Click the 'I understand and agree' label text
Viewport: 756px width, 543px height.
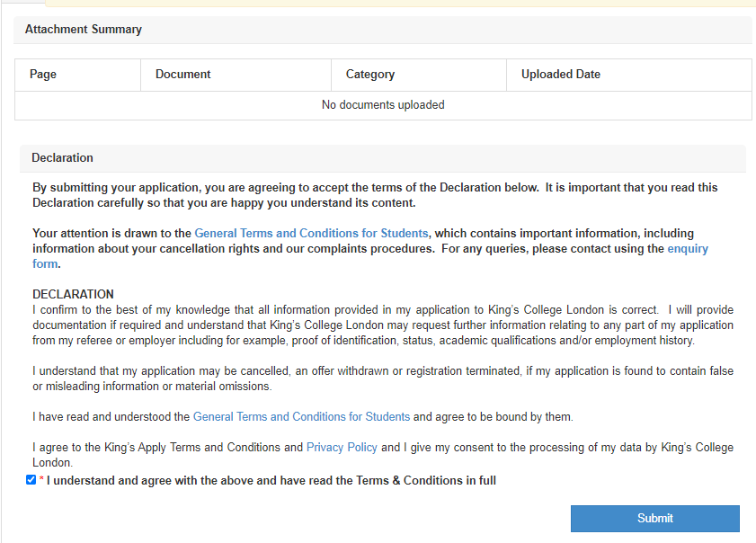click(271, 481)
